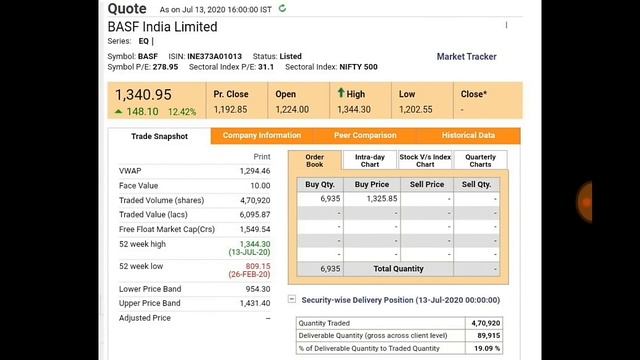Click the Open price 1,224.00
The width and height of the screenshot is (640, 360).
[x=292, y=109]
